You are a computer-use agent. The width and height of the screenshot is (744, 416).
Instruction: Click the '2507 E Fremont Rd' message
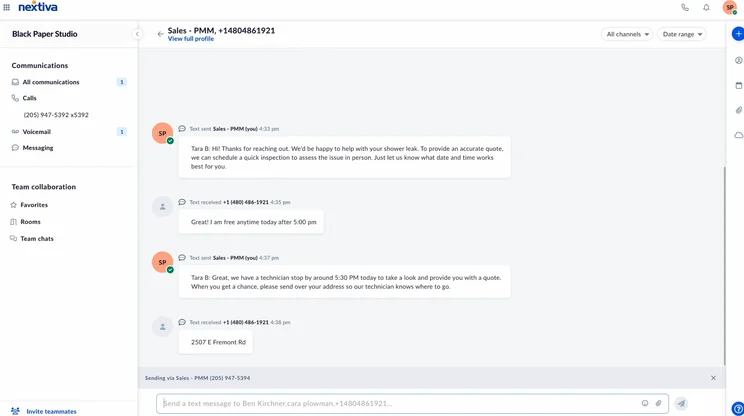215,342
